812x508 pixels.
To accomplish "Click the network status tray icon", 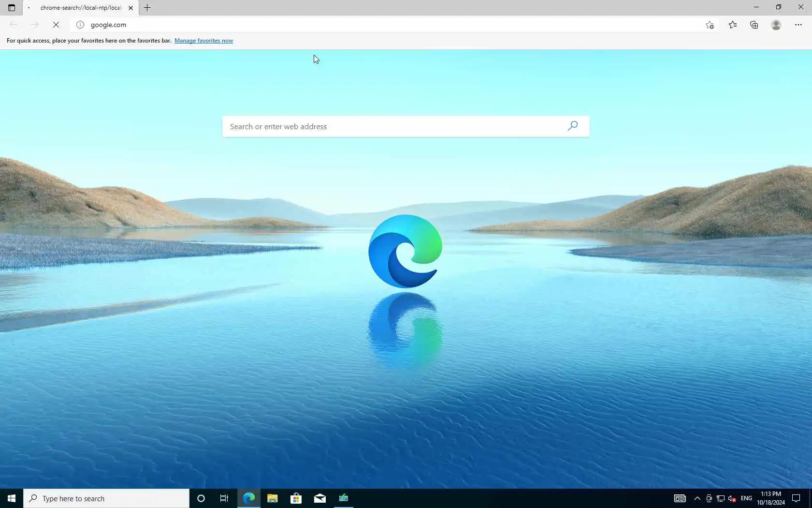I will (720, 498).
